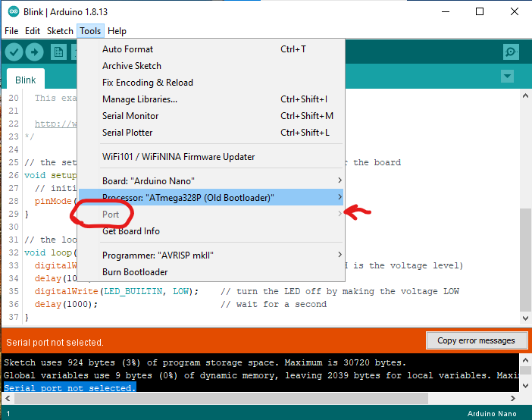Click the digitalWrite(LED_BUILTIN, LOW) code line
This screenshot has width=532, height=420.
click(117, 291)
